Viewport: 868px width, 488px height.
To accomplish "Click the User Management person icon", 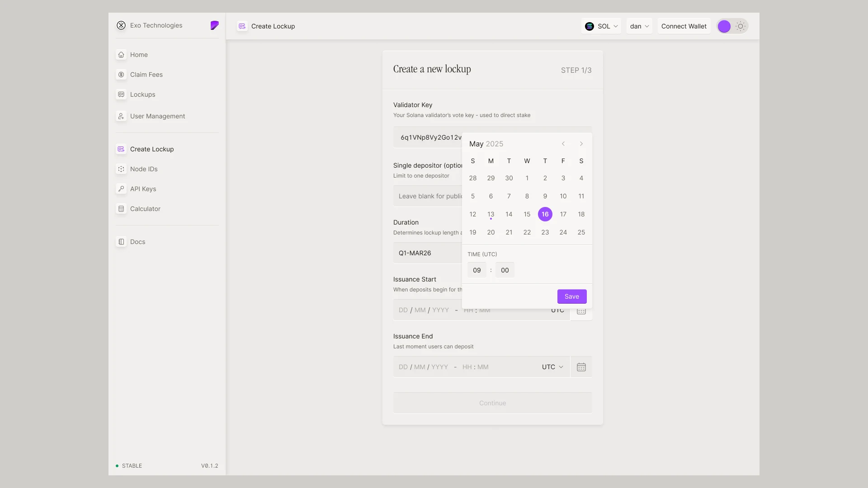I will click(121, 116).
